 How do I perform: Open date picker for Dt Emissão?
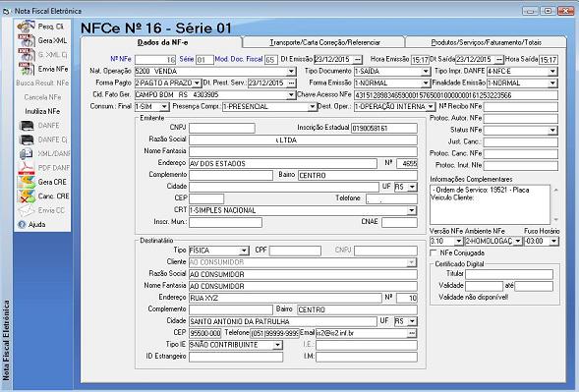click(358, 59)
